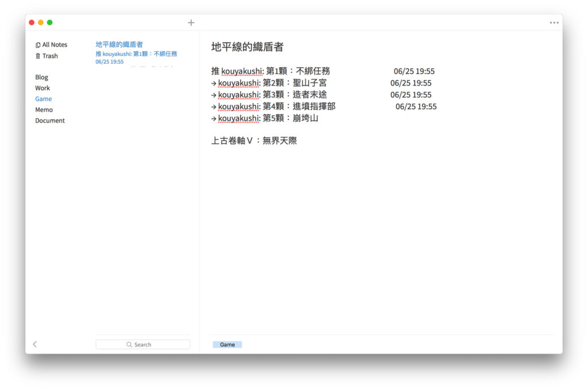Open the Work category
This screenshot has height=390, width=588.
click(x=42, y=88)
